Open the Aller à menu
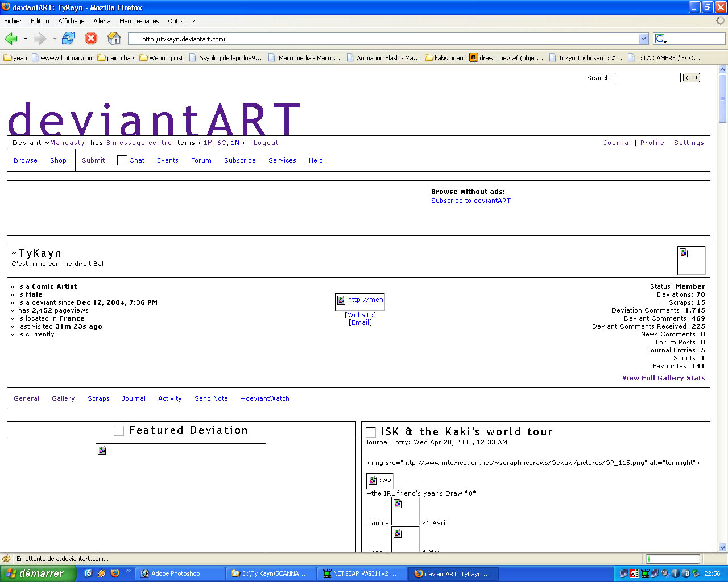Viewport: 728px width, 582px height. [102, 21]
